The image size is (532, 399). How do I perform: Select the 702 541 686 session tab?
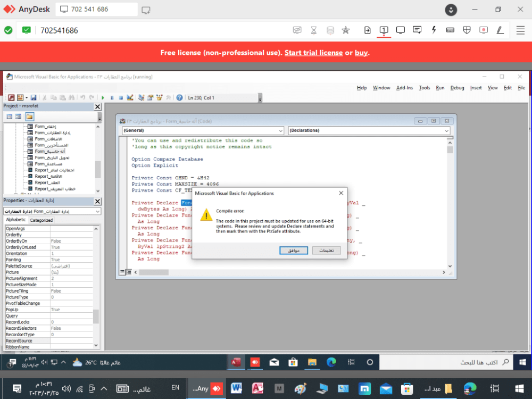pos(96,9)
